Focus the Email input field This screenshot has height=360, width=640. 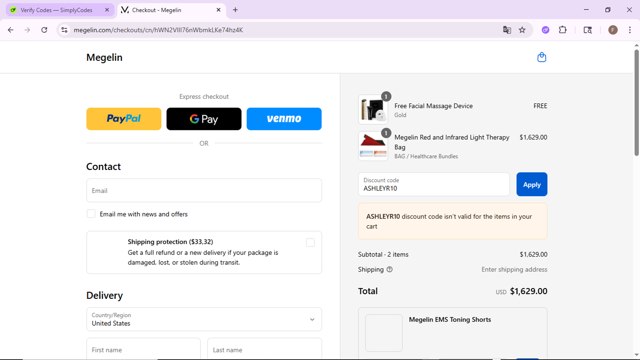point(204,190)
